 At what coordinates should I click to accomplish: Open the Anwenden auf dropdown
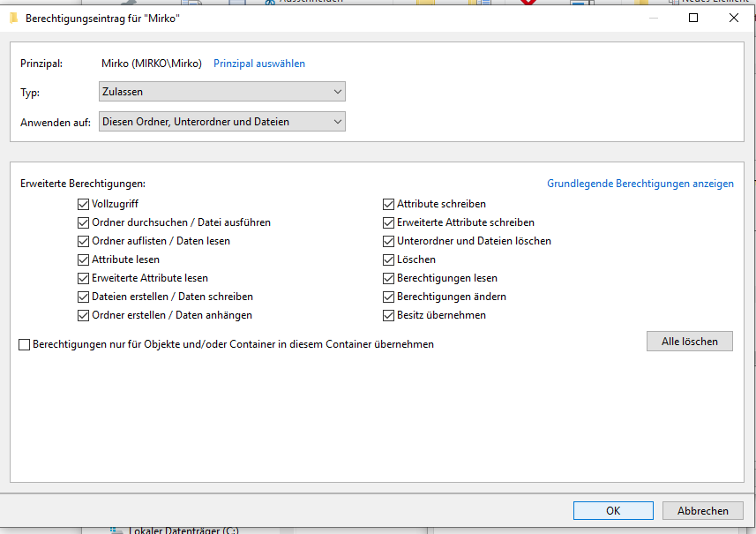pos(222,122)
